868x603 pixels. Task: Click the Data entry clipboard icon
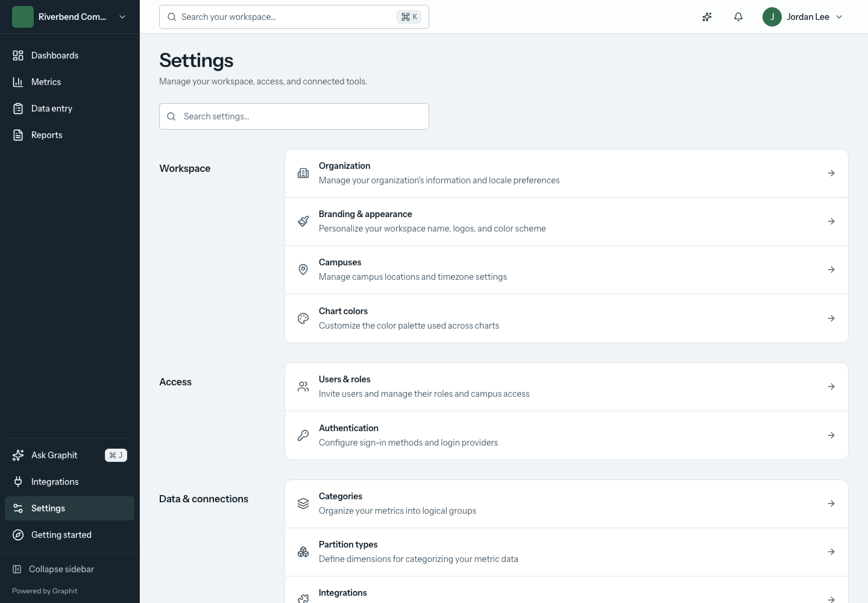18,109
